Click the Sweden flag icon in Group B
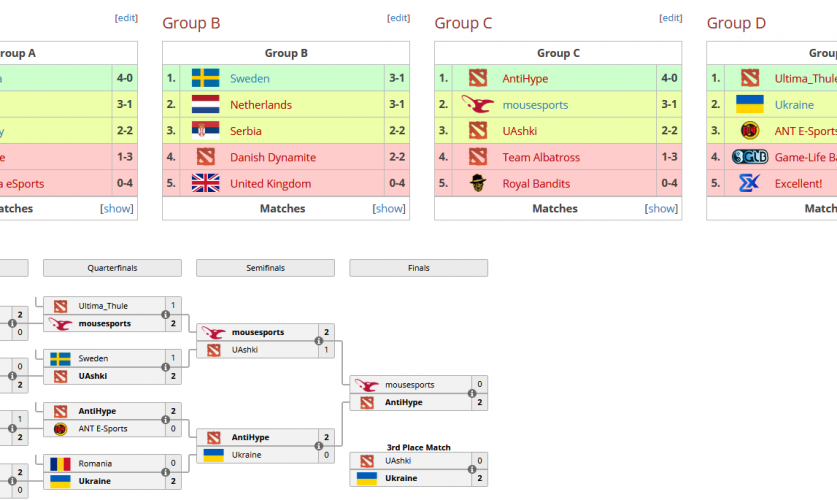This screenshot has width=837, height=500. click(205, 78)
